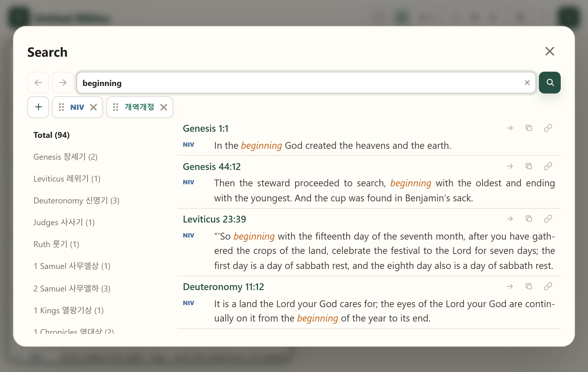Copy the Deuteronomy 11:12 verse

[529, 286]
